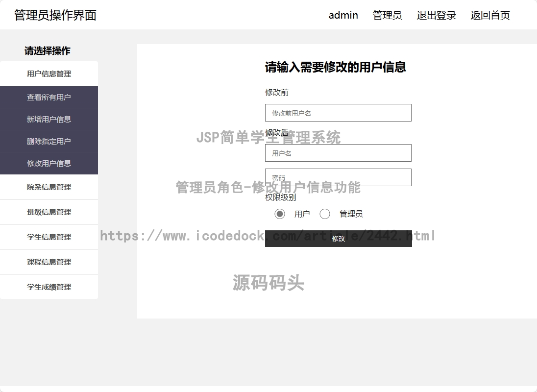This screenshot has height=392, width=537.
Task: Expand the 学生成绩管理 section
Action: click(49, 287)
